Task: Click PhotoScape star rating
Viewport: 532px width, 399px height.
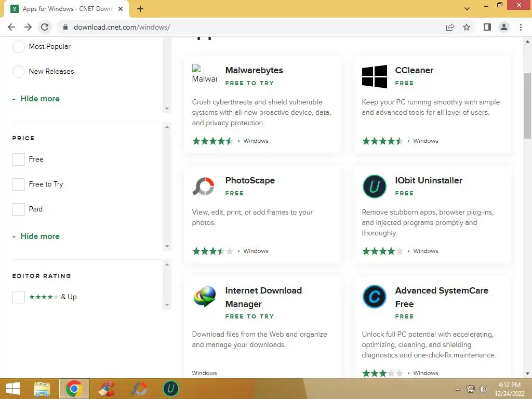Action: pyautogui.click(x=212, y=251)
